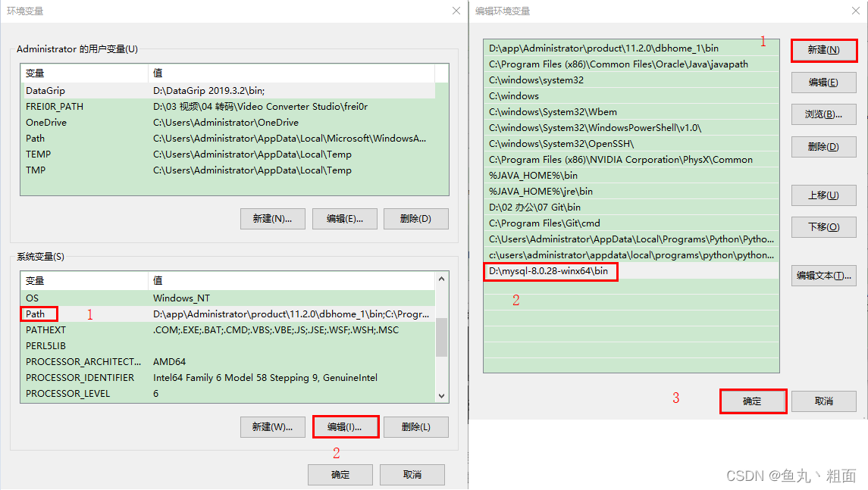868x490 pixels.
Task: Select the PROCESSOR_ARCHITECT... variable
Action: pyautogui.click(x=227, y=362)
